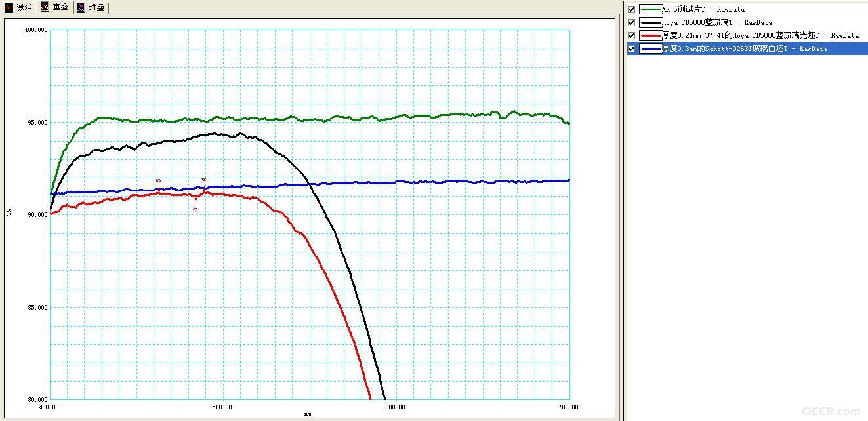Screen dimensions: 868x421
Task: Switch to the 激活 tab
Action: tap(18, 8)
